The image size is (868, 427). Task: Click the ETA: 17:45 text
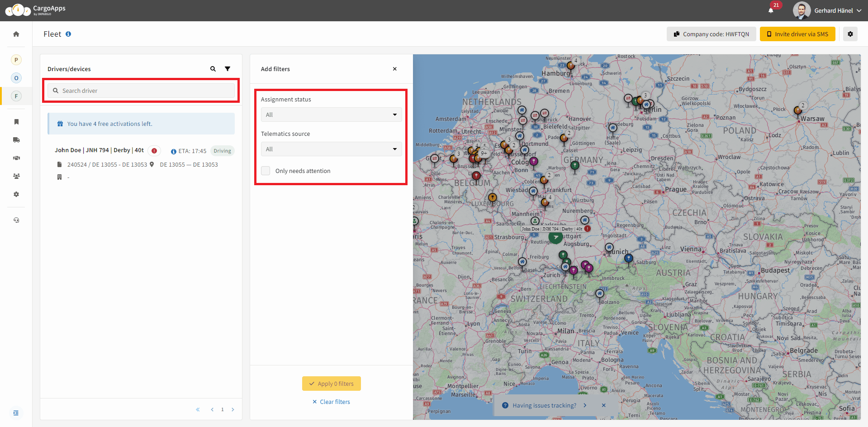192,151
